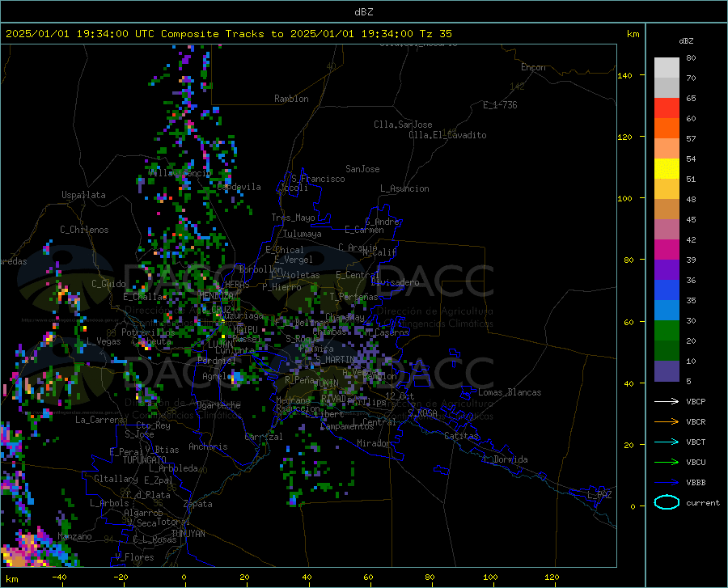The height and width of the screenshot is (588, 728).
Task: Click the S_Francisco label
Action: 318,179
